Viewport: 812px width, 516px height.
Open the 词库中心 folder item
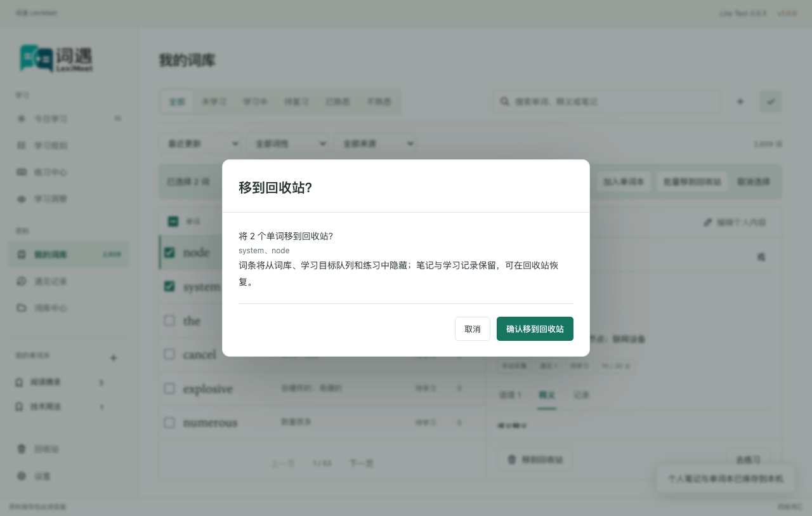pos(69,308)
